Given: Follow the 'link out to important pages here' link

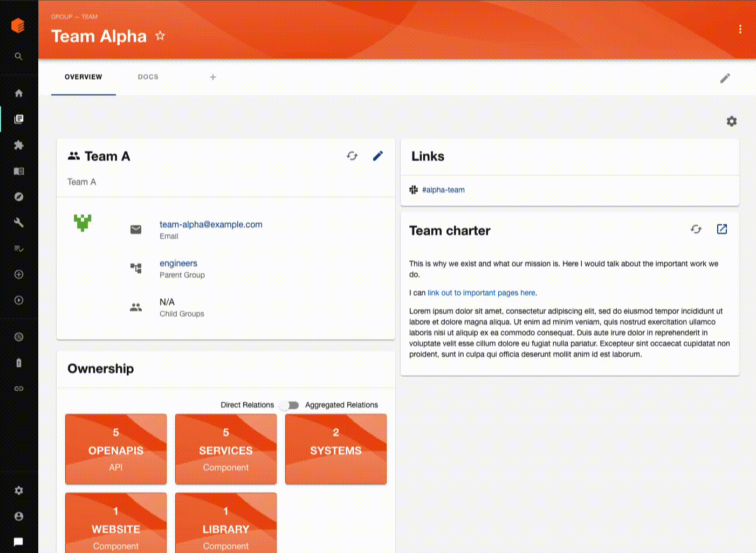Looking at the screenshot, I should click(482, 293).
